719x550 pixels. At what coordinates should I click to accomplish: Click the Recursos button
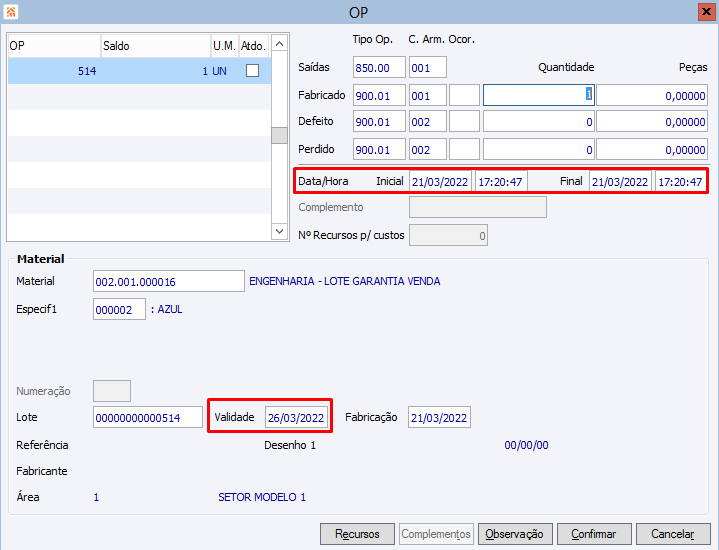coord(357,534)
